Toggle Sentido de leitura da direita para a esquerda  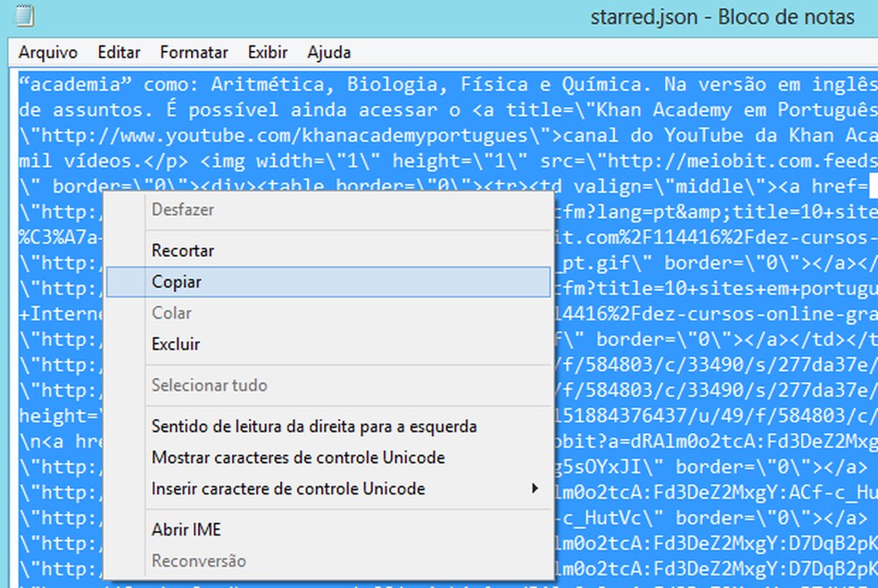point(328,427)
